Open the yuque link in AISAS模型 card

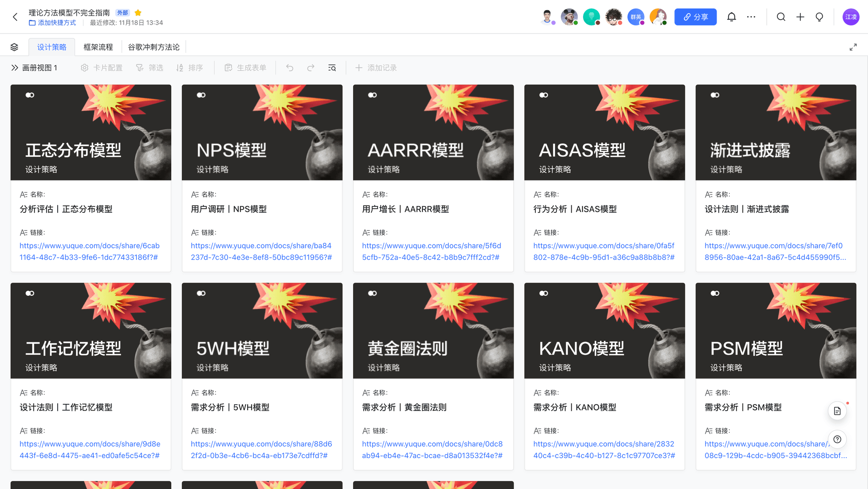coord(604,251)
